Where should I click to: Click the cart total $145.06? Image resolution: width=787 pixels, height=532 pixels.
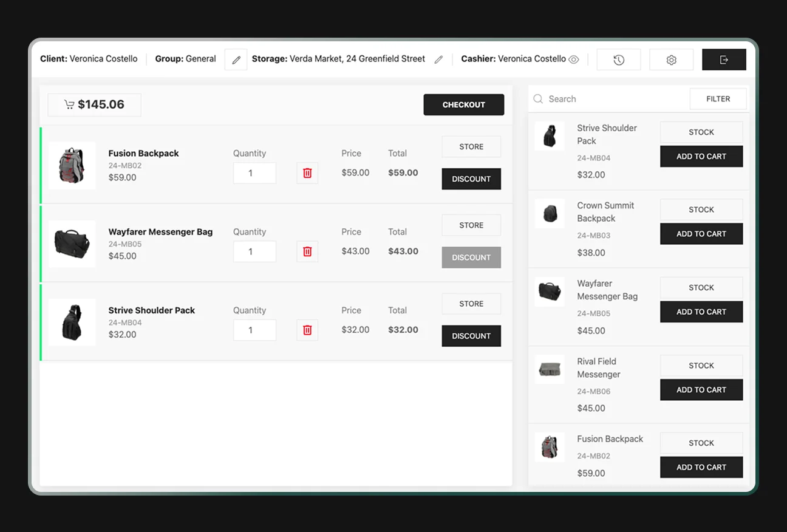pyautogui.click(x=95, y=104)
